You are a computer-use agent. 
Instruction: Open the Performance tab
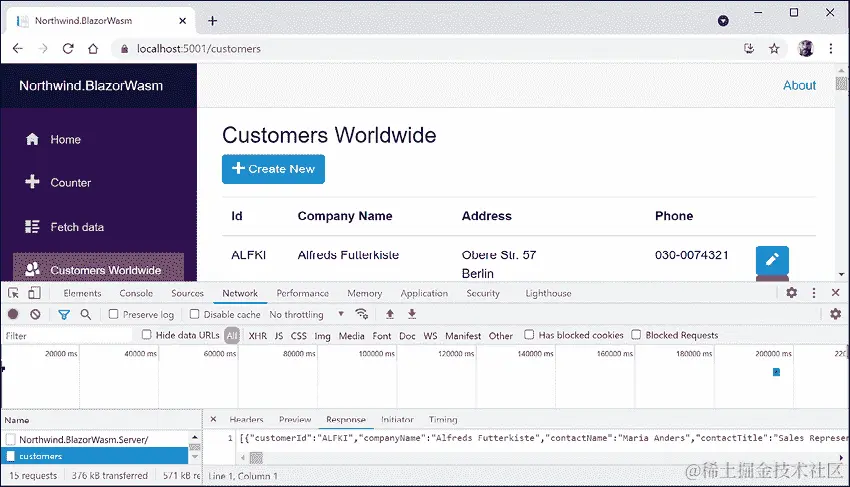302,293
